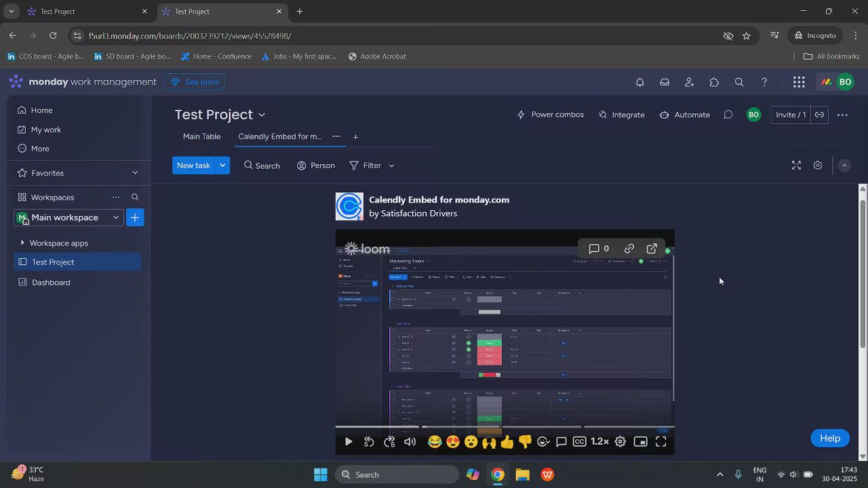Open the BO profile avatar menu

point(845,82)
